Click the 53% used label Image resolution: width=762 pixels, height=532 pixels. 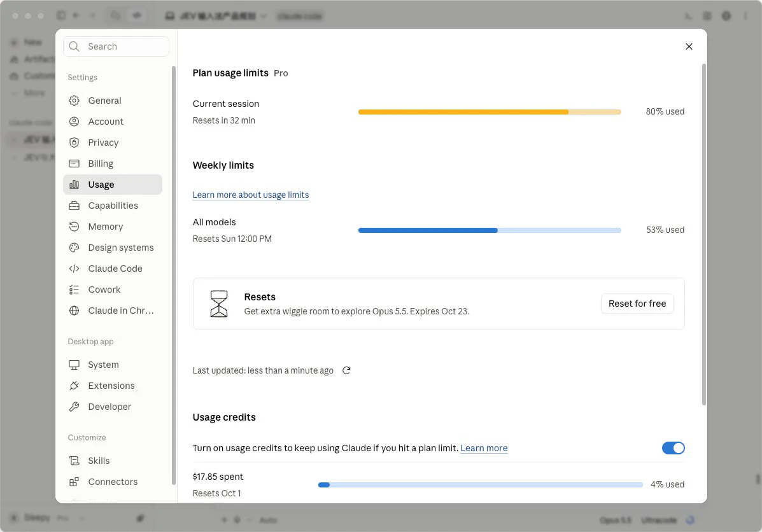pos(665,230)
